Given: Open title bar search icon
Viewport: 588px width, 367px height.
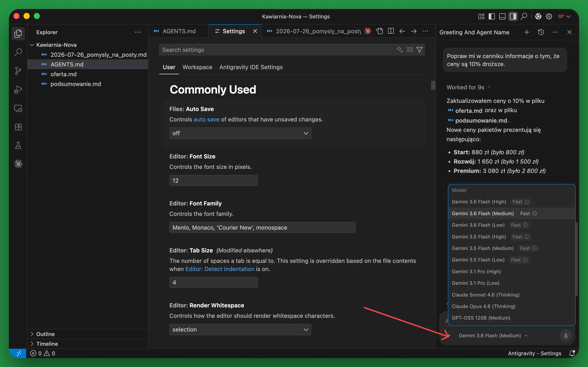Looking at the screenshot, I should coord(524,16).
